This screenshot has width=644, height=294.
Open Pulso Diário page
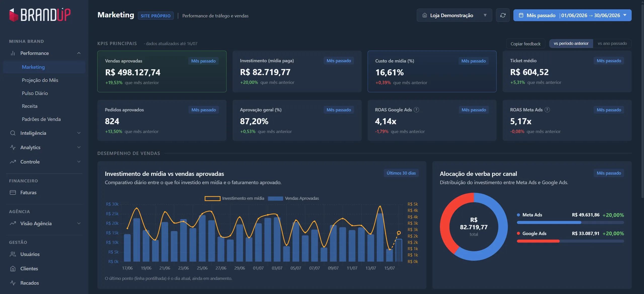35,93
